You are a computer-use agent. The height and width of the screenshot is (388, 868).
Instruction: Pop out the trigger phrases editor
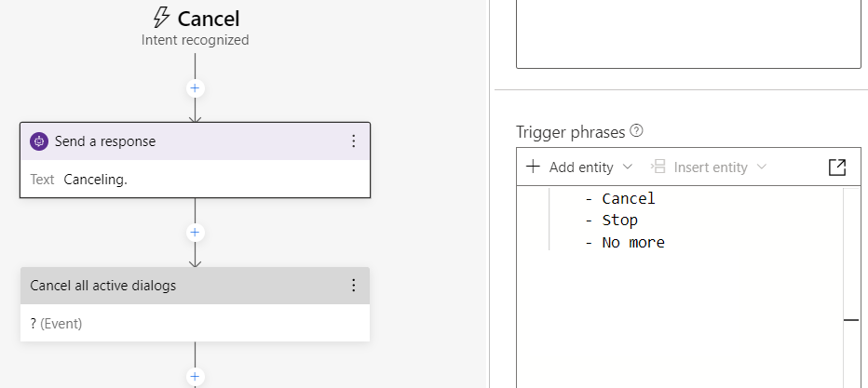pos(836,167)
